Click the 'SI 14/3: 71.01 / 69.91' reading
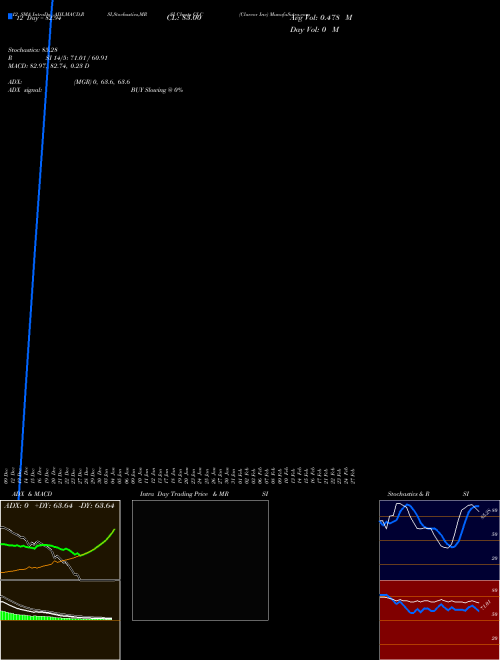 (x=77, y=58)
